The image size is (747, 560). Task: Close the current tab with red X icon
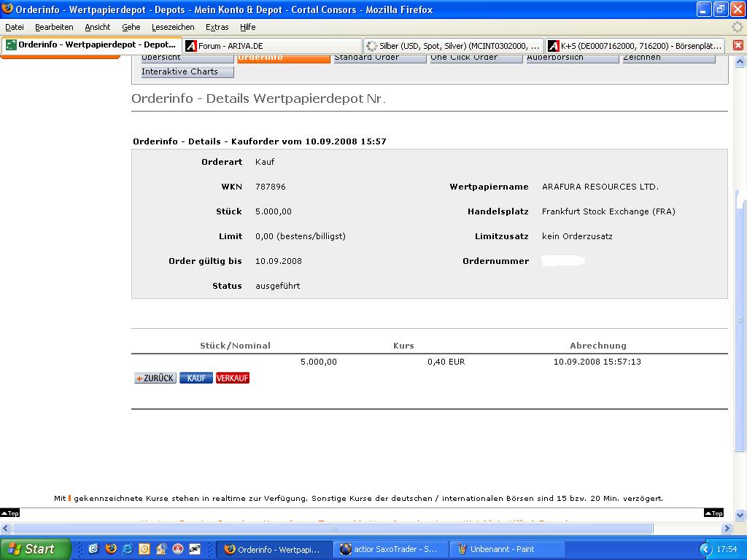coord(738,45)
